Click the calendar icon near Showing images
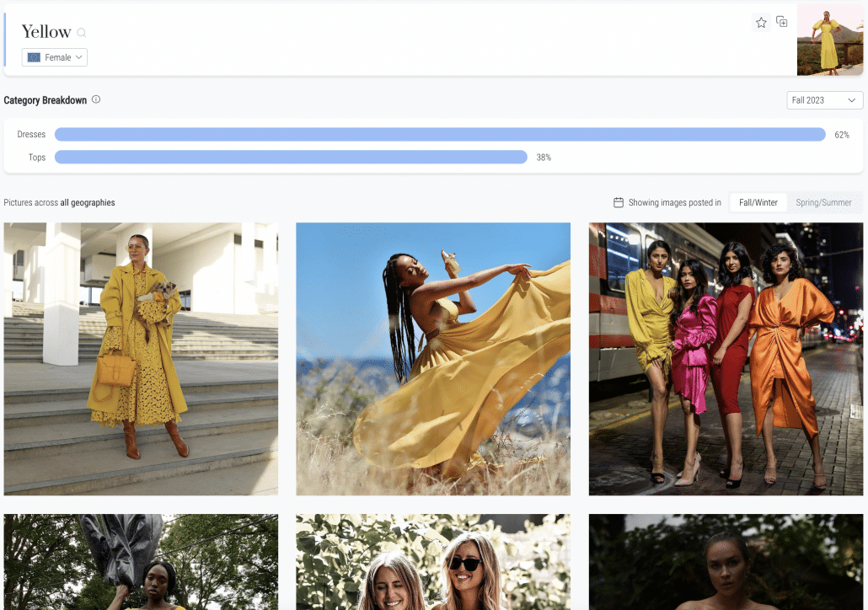868x610 pixels. click(619, 202)
